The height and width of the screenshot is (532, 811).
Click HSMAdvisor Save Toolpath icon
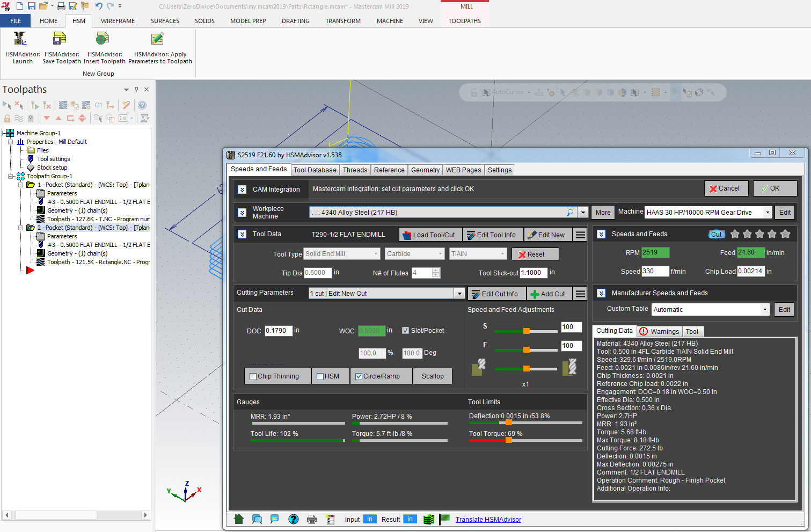60,39
